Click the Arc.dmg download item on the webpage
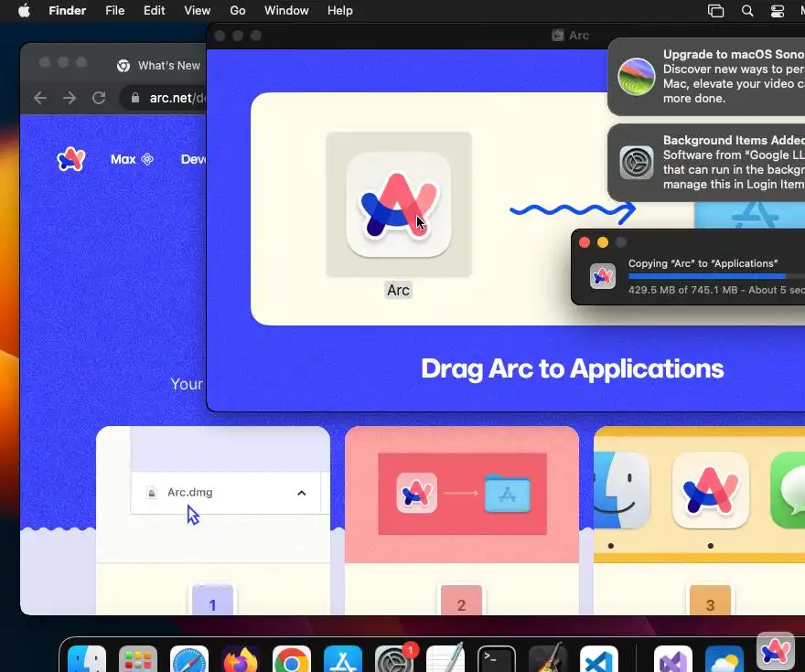The height and width of the screenshot is (672, 805). [226, 493]
